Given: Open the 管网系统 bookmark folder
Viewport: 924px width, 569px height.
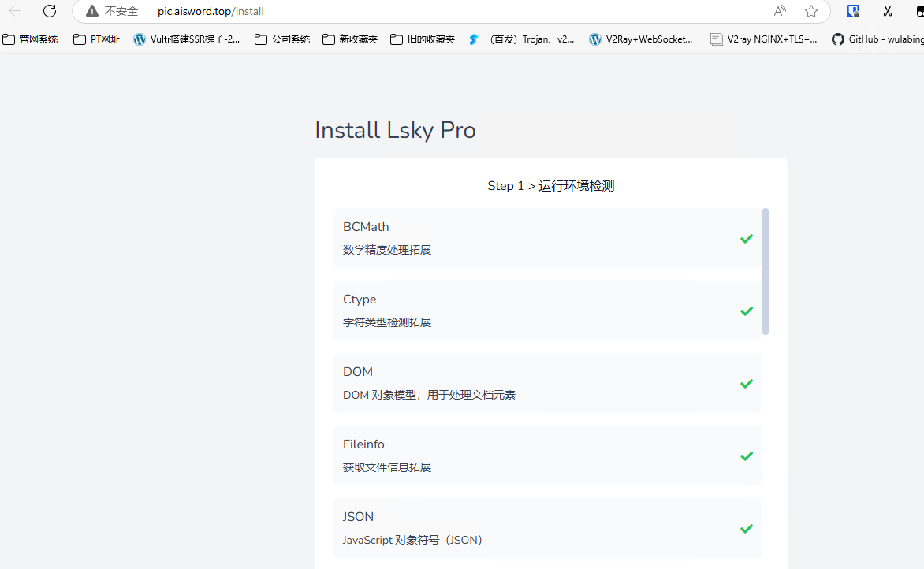Looking at the screenshot, I should pyautogui.click(x=31, y=39).
